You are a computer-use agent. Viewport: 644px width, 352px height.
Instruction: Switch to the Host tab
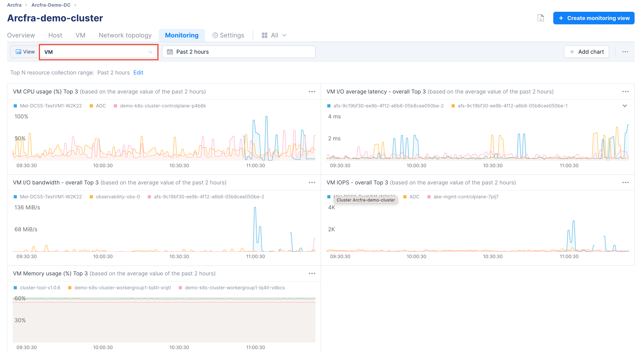coord(55,35)
